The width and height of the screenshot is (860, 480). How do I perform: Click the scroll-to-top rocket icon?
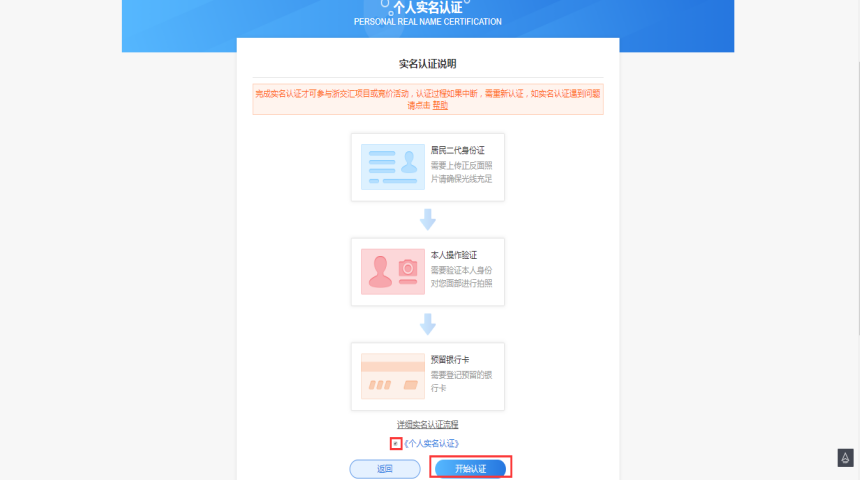[x=845, y=458]
